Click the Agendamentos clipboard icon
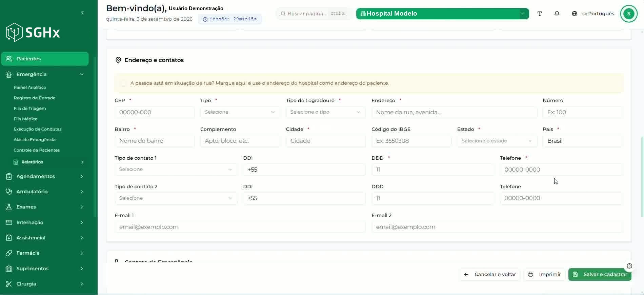Viewport: 644px width, 295px height. pyautogui.click(x=9, y=176)
